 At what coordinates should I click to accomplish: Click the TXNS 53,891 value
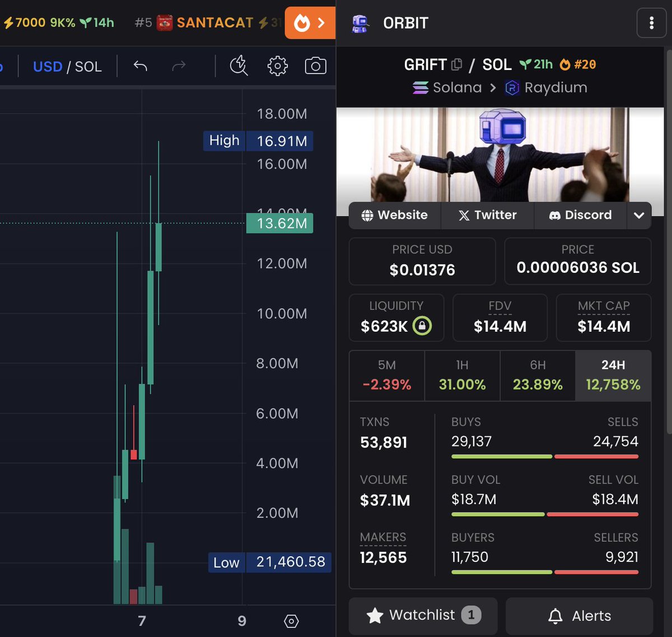point(384,443)
